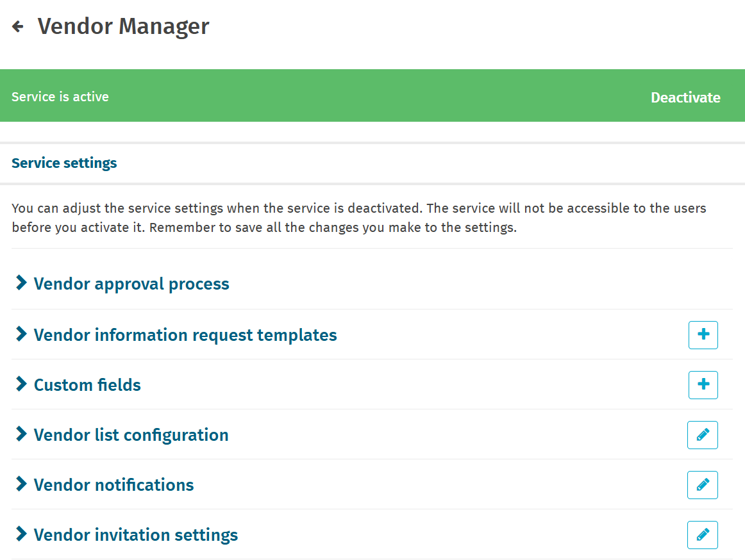Click the Vendor list configuration heading text
This screenshot has height=560, width=745.
(x=131, y=435)
